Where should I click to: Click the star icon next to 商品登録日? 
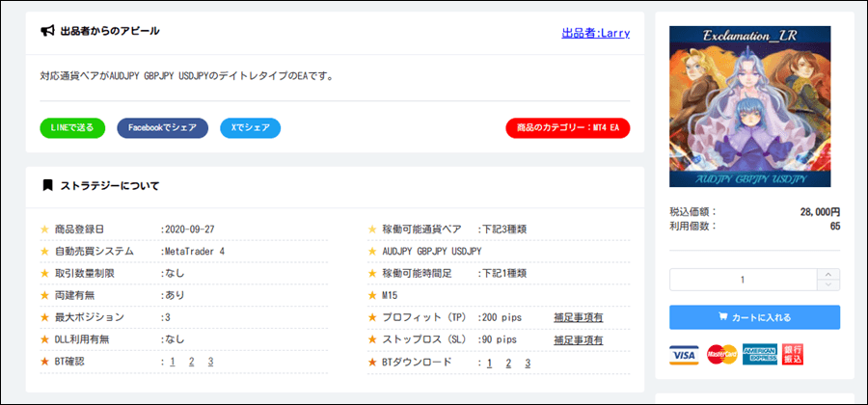coord(44,229)
